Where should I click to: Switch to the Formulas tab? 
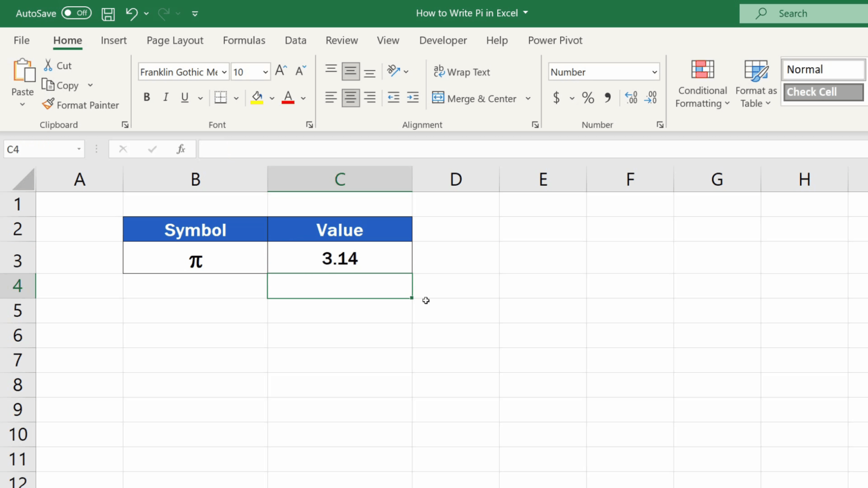pos(244,40)
